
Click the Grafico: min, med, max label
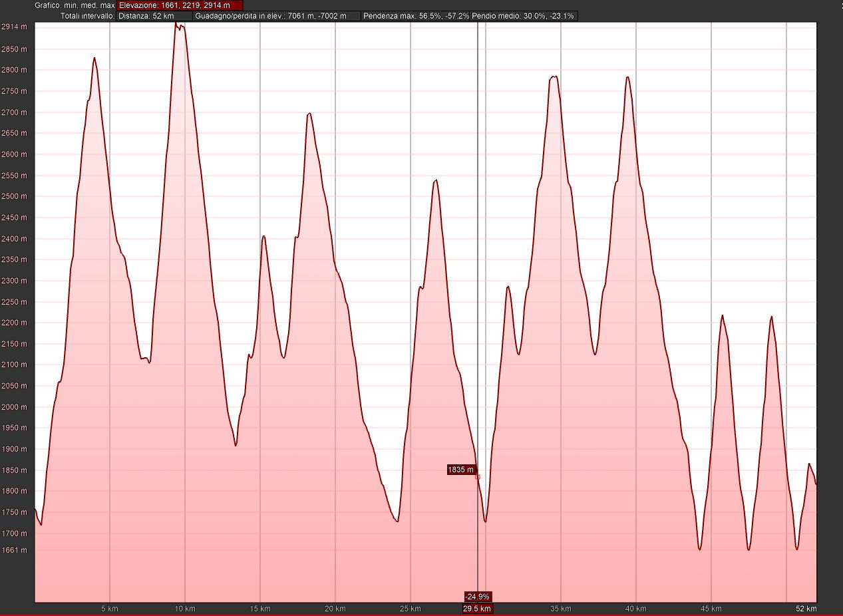(x=75, y=5)
